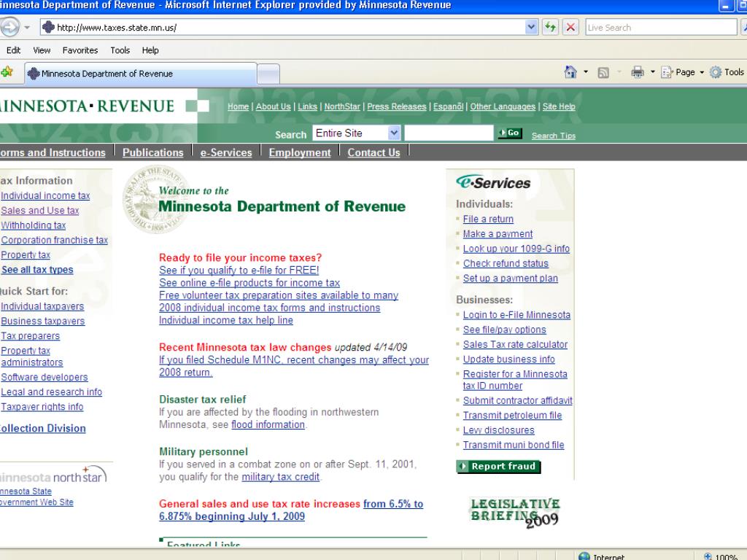Screen dimensions: 747x560
Task: Open Check refund status link
Action: (506, 263)
